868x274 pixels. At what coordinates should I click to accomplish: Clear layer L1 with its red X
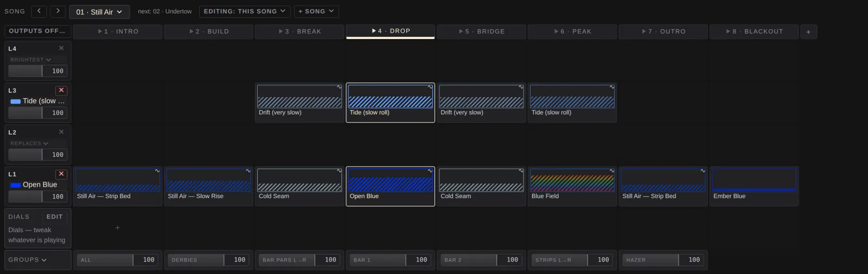click(x=61, y=174)
